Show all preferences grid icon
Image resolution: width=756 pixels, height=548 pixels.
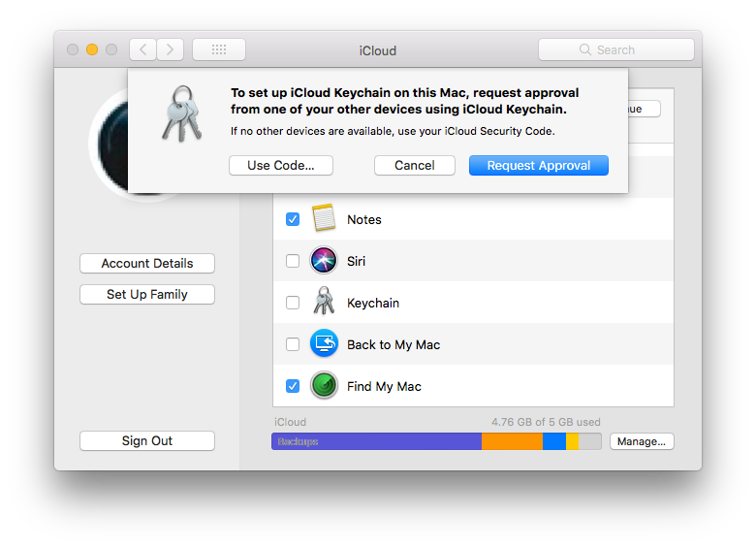coord(219,49)
